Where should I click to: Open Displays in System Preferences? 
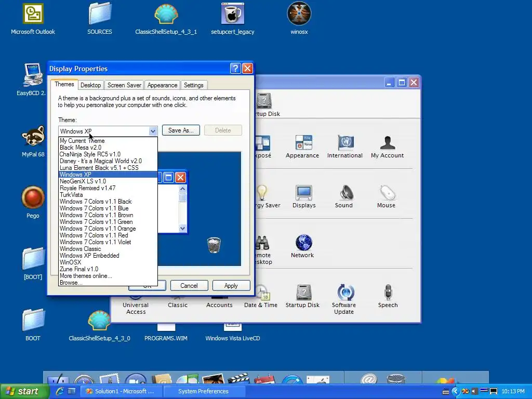tap(304, 196)
